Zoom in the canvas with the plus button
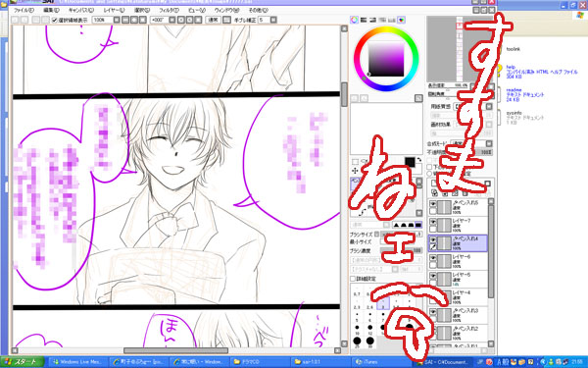Image resolution: width=588 pixels, height=368 pixels. (134, 20)
